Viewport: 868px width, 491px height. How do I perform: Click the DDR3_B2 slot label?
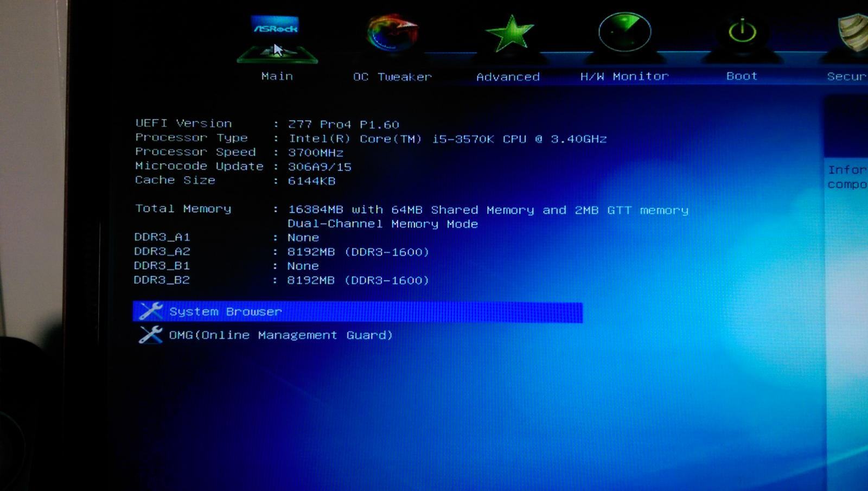(x=162, y=280)
